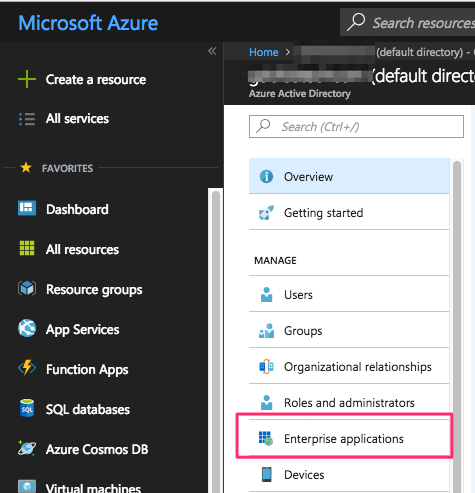This screenshot has width=475, height=493.
Task: Click the magnifier icon in blade search box
Action: (263, 126)
